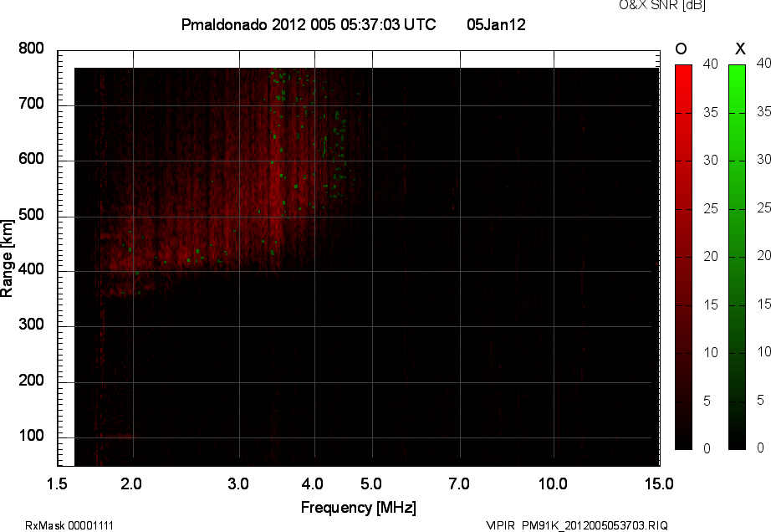Click the date label '05Jan12'
Viewport: 771px width, 532px height.
point(496,24)
